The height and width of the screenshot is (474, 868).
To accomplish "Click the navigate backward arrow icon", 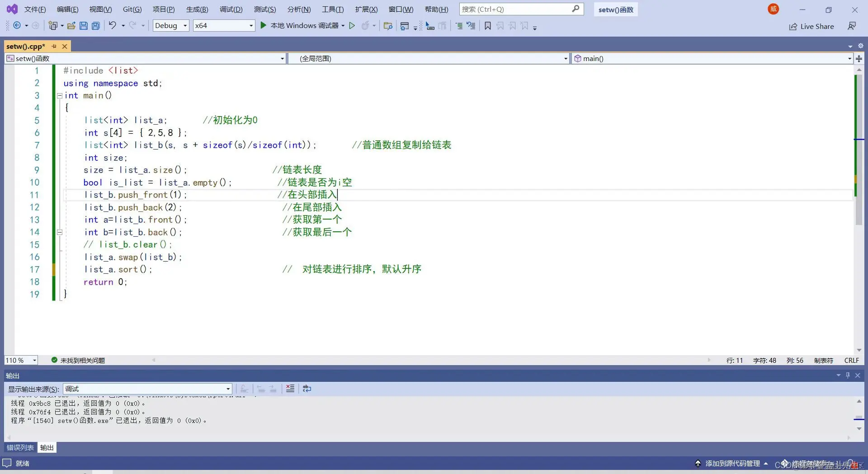I will pyautogui.click(x=17, y=26).
